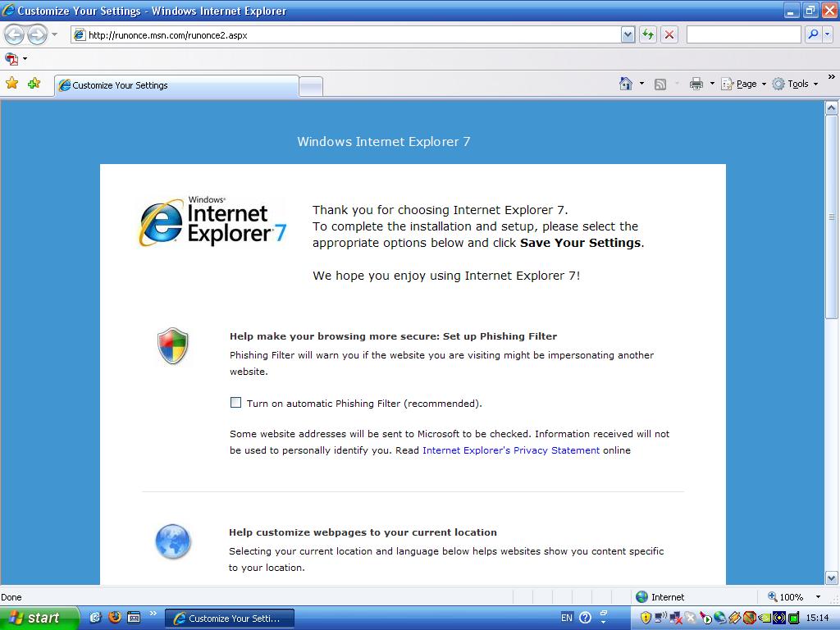Click the Customize Your Settings taskbar button

[x=230, y=618]
